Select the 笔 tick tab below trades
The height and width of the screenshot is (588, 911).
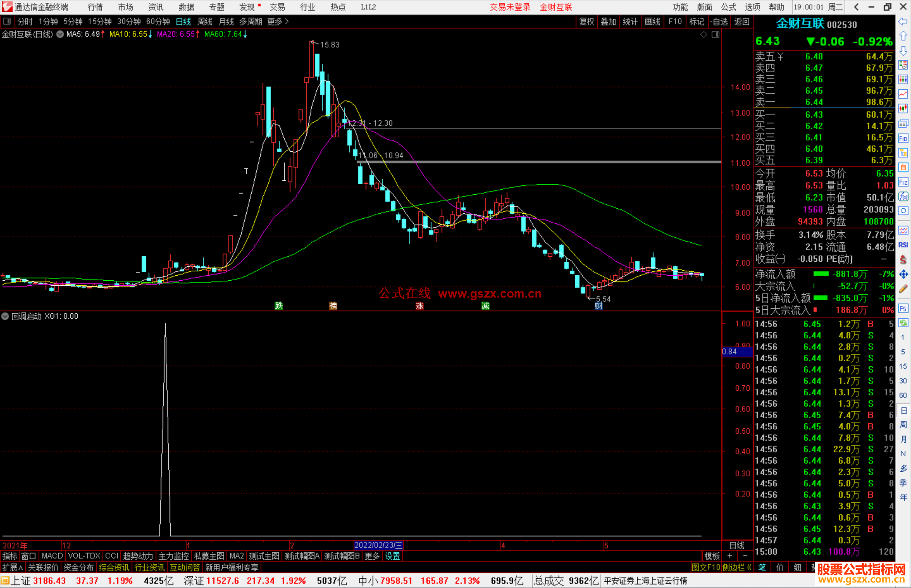pos(762,567)
